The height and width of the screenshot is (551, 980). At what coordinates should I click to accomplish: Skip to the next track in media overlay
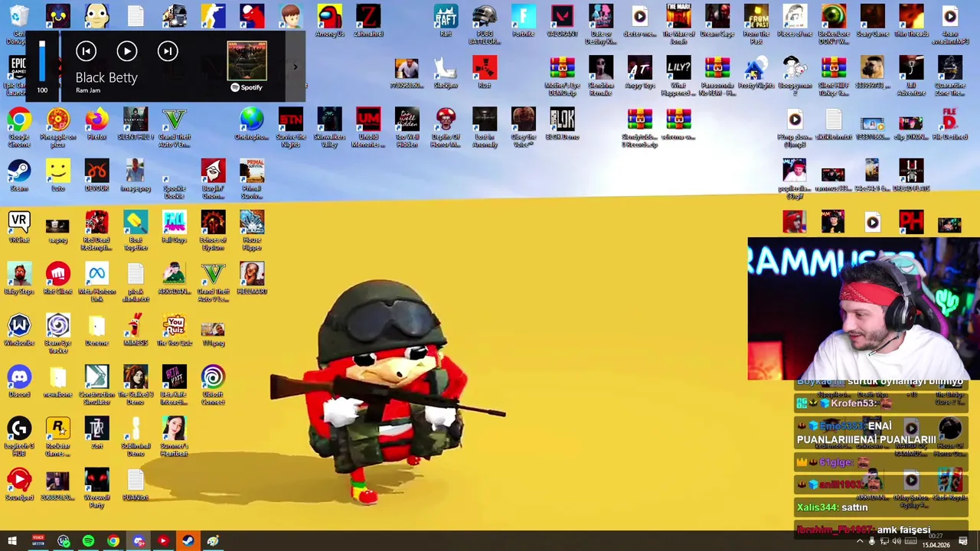click(168, 51)
